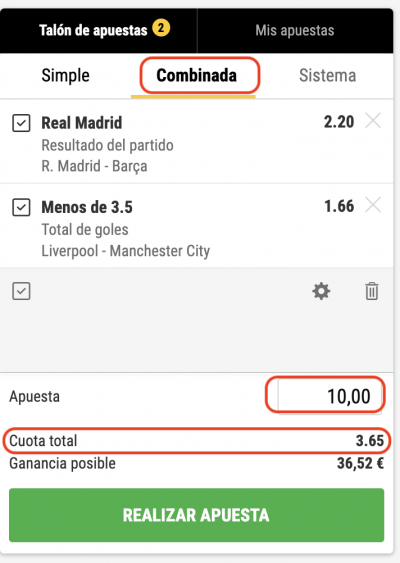Click the 1.66 odds value
The width and height of the screenshot is (400, 563).
[339, 206]
